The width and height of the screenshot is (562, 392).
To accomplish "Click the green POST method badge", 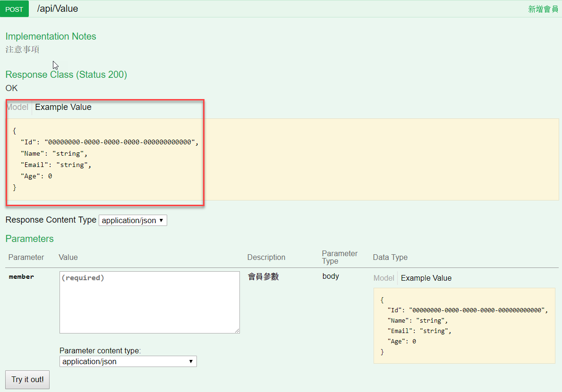I will coord(14,9).
